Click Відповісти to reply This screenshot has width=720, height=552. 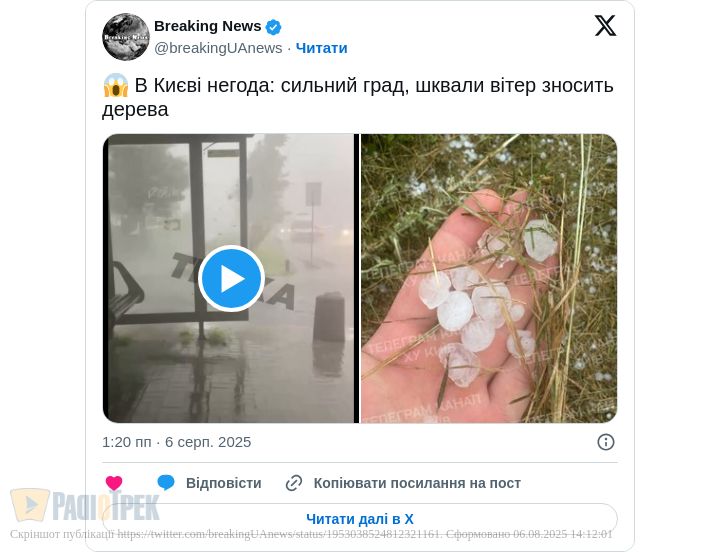(224, 483)
